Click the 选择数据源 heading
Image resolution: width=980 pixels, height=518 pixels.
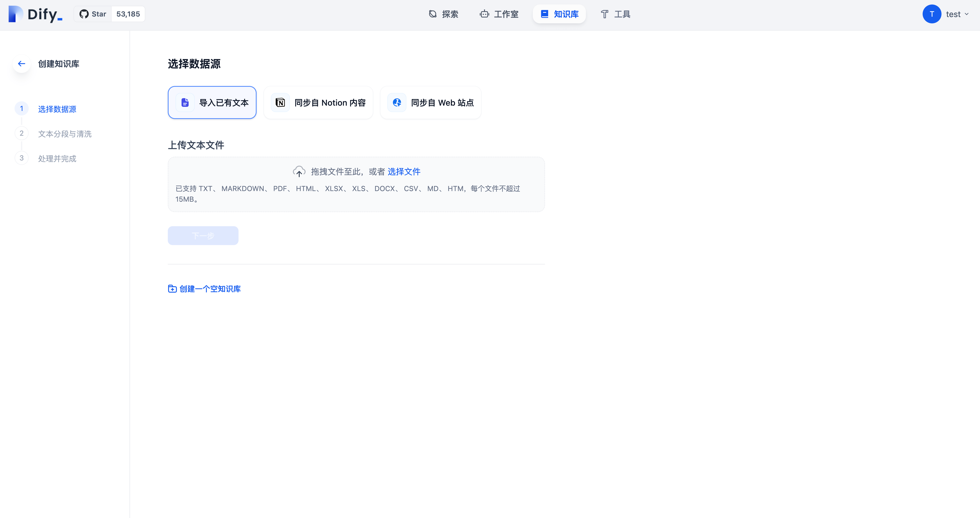tap(194, 64)
